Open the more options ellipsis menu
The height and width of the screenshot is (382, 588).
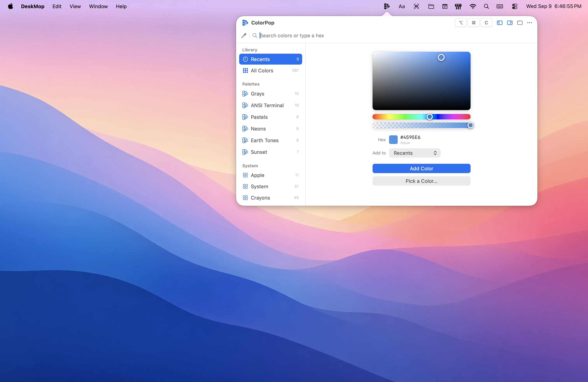coord(529,23)
